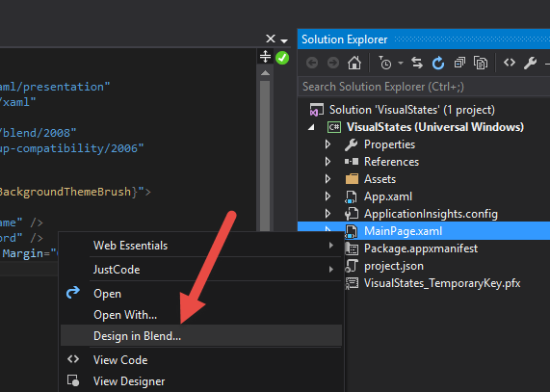Collapse All nodes in Solution Explorer
Viewport: 550px width, 392px height.
point(459,64)
